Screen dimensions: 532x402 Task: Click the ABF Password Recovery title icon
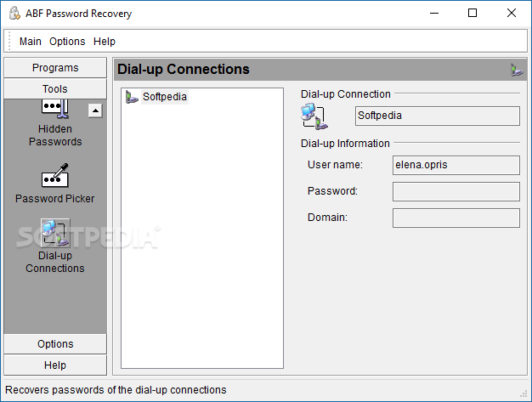coord(14,14)
